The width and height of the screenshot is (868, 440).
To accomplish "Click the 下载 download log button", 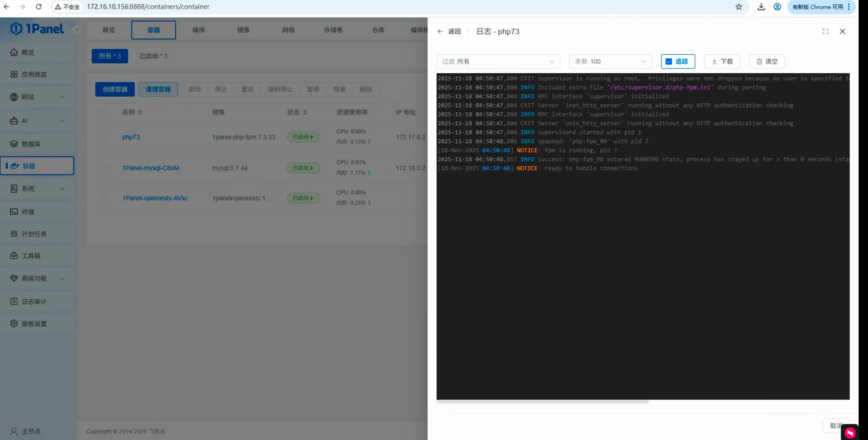I will click(x=722, y=62).
